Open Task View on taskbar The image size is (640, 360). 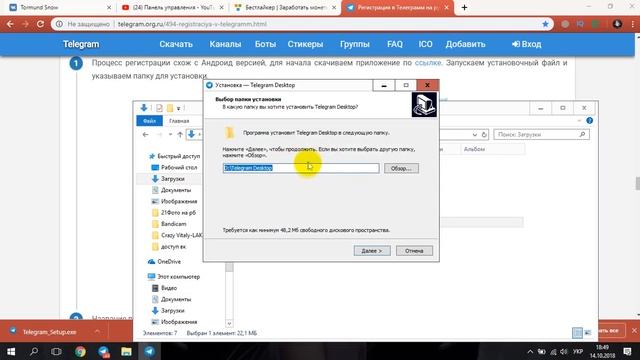pyautogui.click(x=56, y=351)
